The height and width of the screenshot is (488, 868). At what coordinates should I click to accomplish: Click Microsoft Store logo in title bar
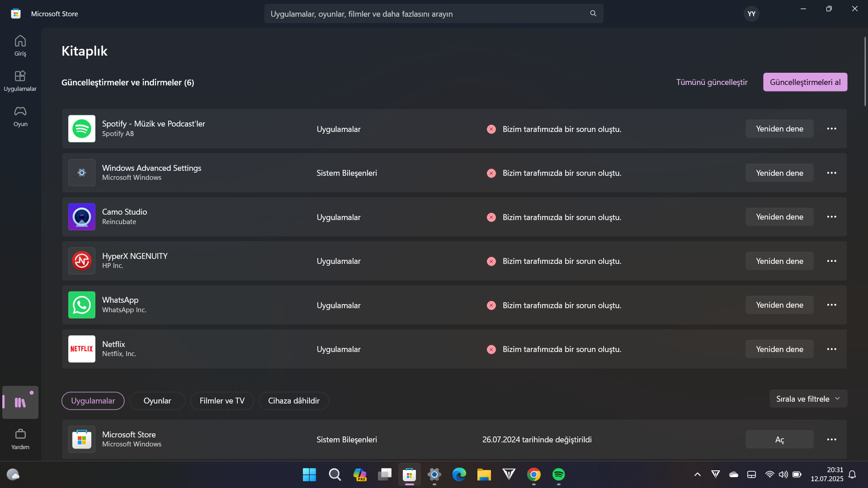tap(16, 14)
